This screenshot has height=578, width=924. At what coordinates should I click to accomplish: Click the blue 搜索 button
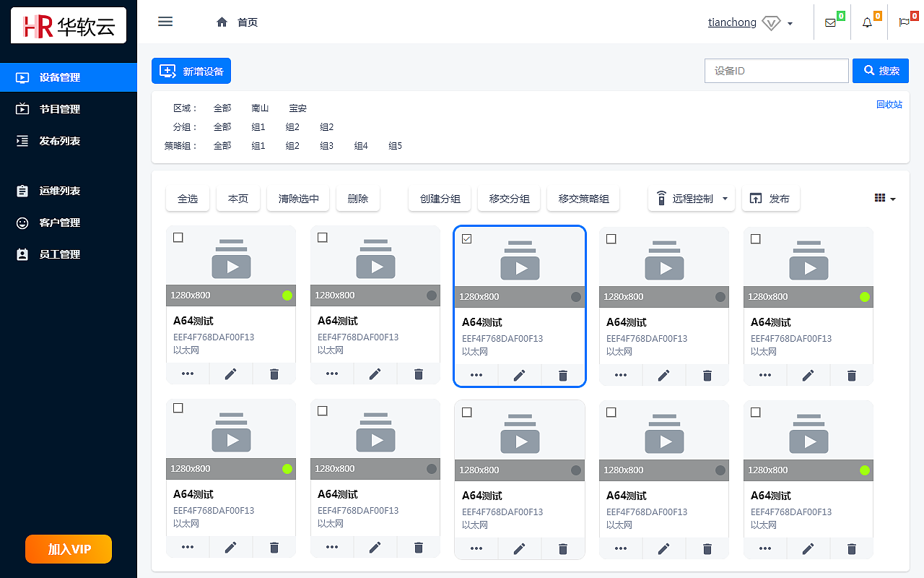point(881,71)
